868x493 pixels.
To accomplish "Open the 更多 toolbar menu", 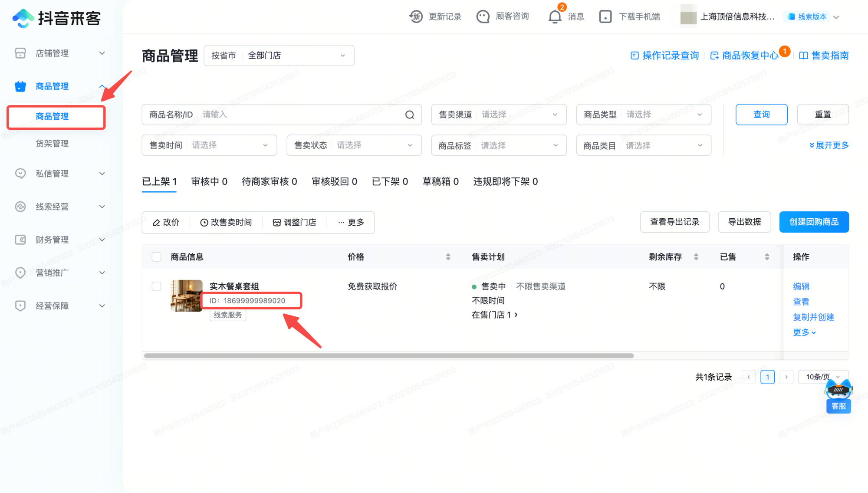I will click(x=351, y=222).
